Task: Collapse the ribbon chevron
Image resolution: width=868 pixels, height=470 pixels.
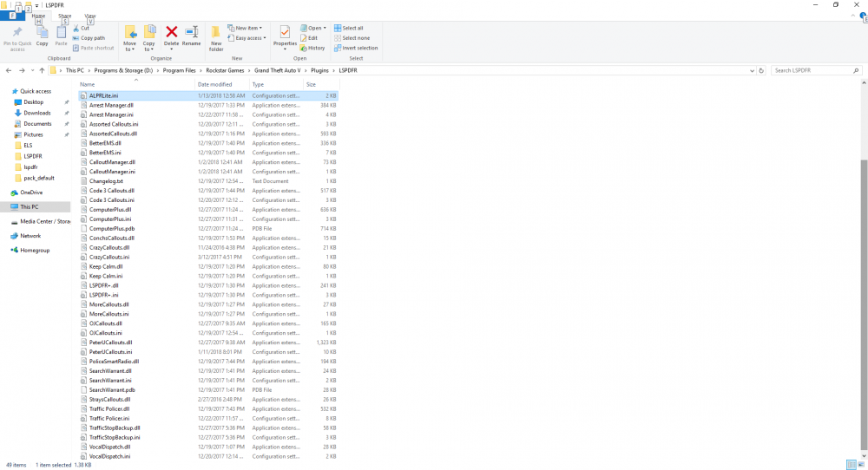Action: click(x=853, y=16)
